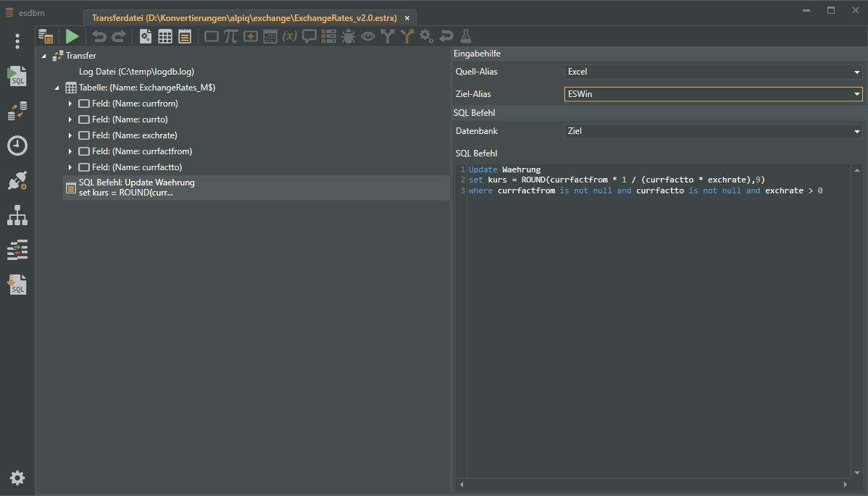868x496 pixels.
Task: Add a table using the grid icon
Action: coord(165,36)
